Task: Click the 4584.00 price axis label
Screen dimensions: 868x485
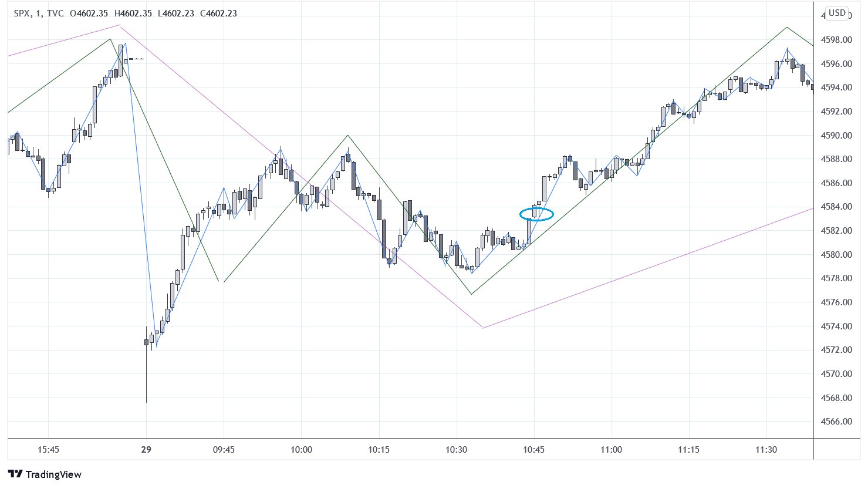Action: coord(837,207)
